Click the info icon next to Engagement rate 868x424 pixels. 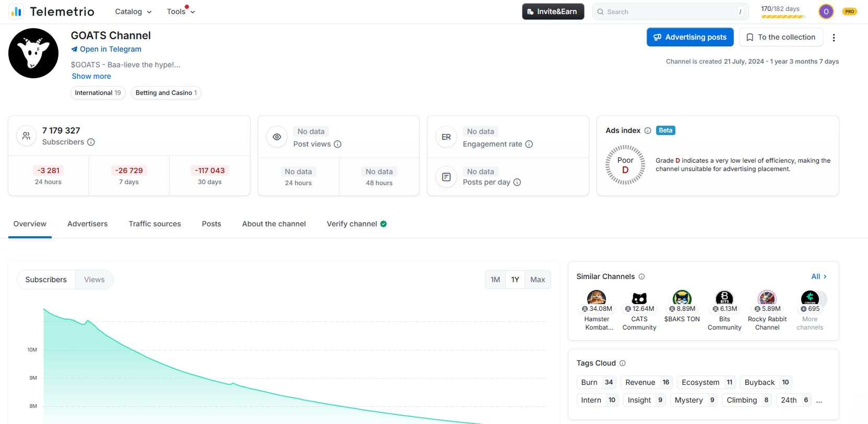pyautogui.click(x=529, y=144)
